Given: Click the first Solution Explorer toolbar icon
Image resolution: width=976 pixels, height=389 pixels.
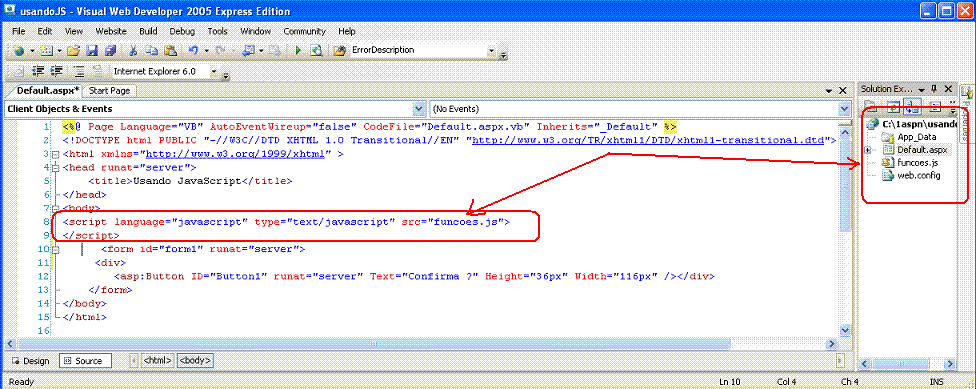Looking at the screenshot, I should (x=870, y=107).
